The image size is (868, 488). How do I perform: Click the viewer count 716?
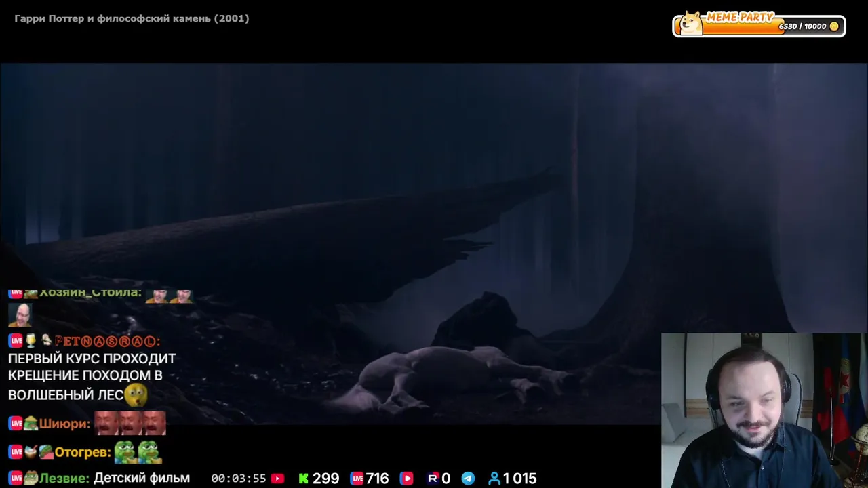376,479
